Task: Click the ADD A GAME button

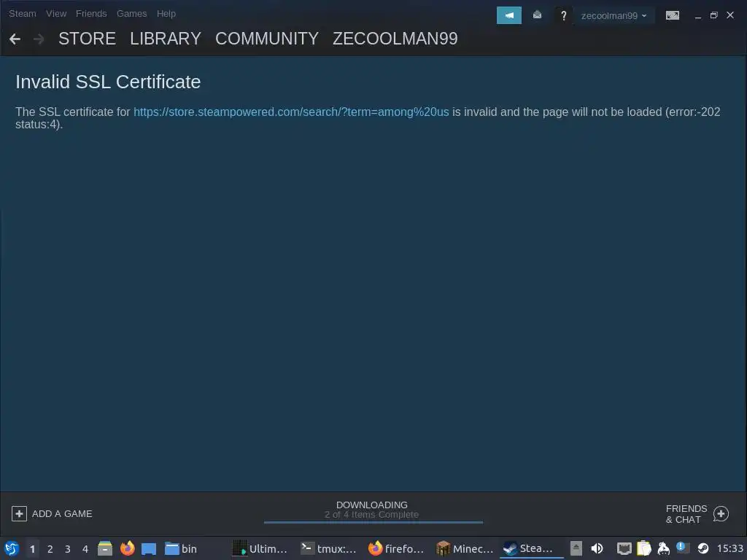Action: [52, 514]
